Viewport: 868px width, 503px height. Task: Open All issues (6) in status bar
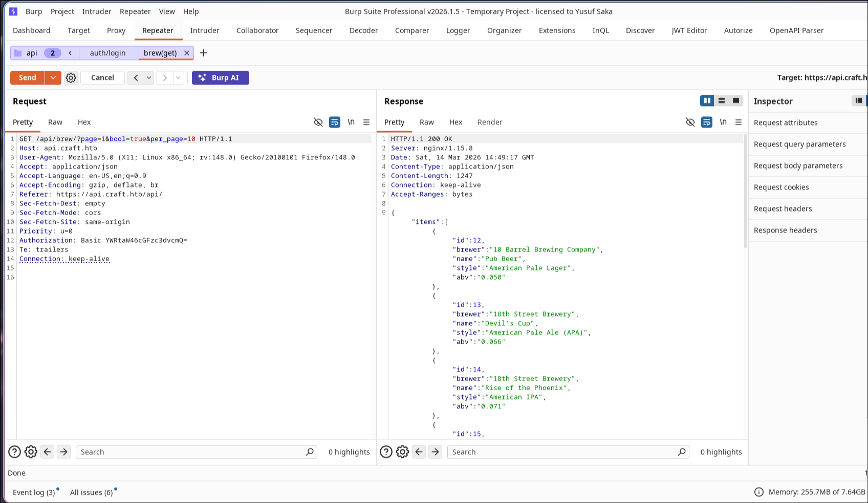[92, 492]
